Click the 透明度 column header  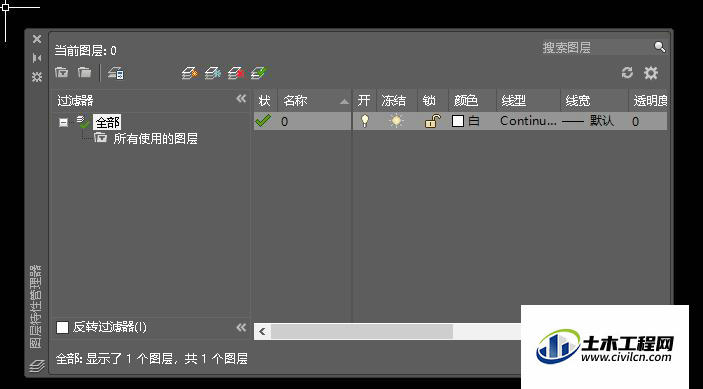point(648,100)
